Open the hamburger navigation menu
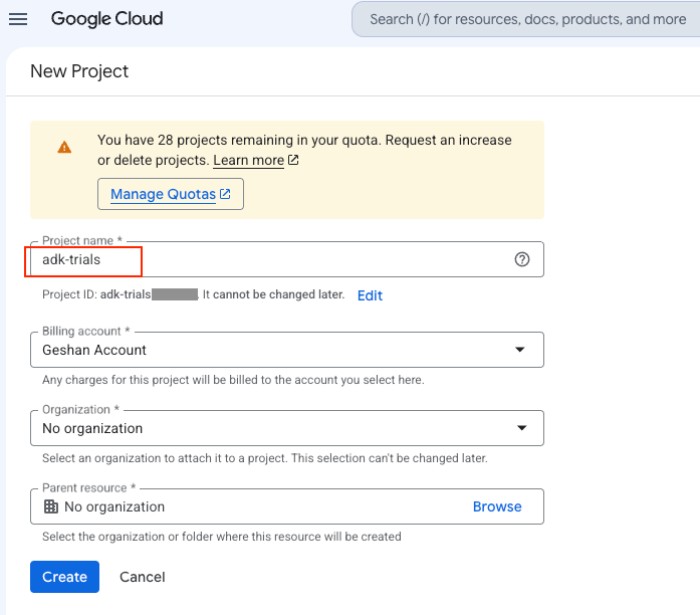Viewport: 700px width, 615px height. tap(18, 19)
